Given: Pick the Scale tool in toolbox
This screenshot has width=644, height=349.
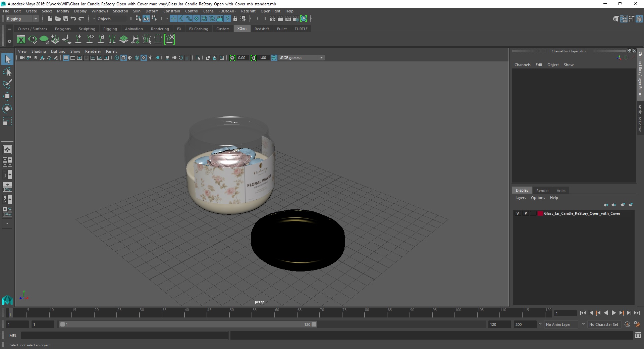Looking at the screenshot, I should 7,121.
